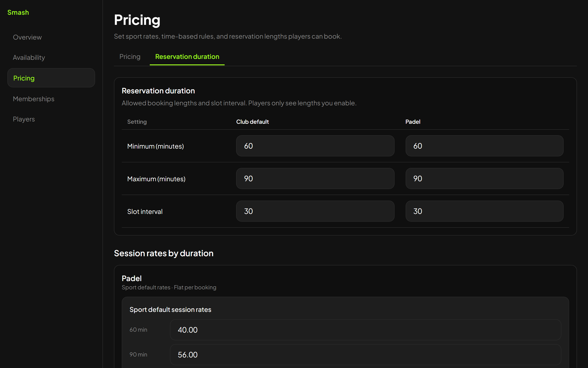Edit Club default Maximum minutes field

click(x=315, y=178)
